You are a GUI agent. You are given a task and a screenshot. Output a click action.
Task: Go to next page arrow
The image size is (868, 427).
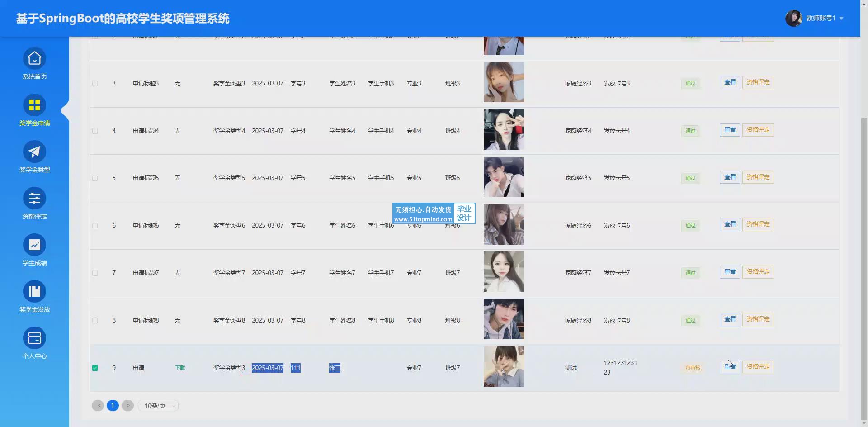(128, 406)
